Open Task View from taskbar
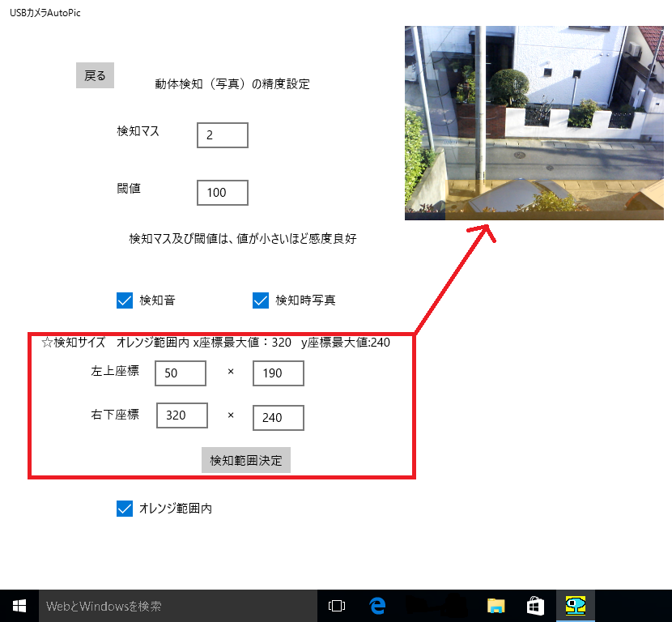The image size is (672, 622). point(337,606)
